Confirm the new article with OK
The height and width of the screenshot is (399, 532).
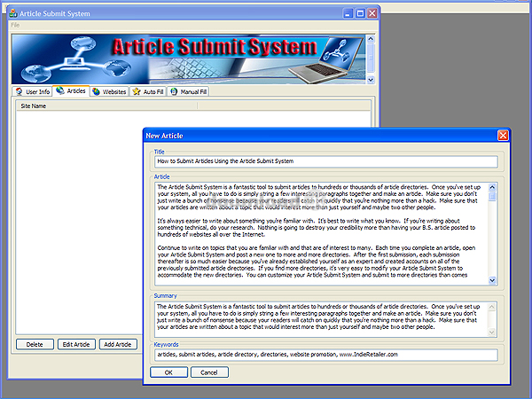click(x=168, y=372)
